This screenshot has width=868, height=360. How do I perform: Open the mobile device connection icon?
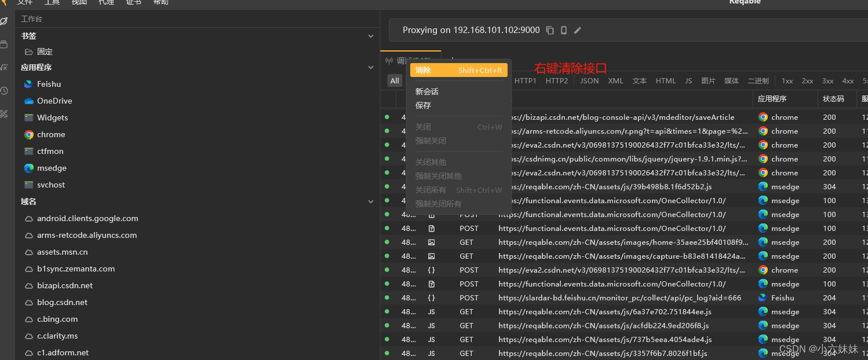click(563, 30)
